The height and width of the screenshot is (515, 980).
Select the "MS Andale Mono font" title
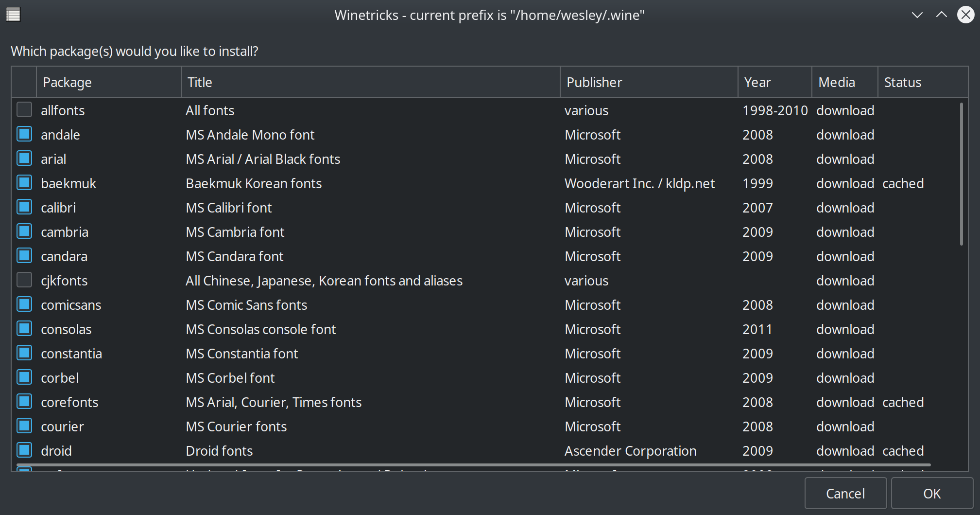tap(250, 135)
